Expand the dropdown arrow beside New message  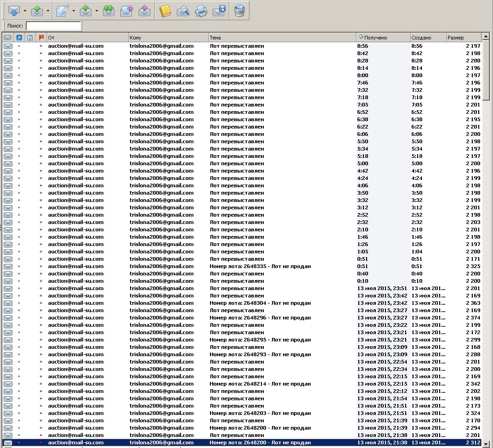pos(74,10)
